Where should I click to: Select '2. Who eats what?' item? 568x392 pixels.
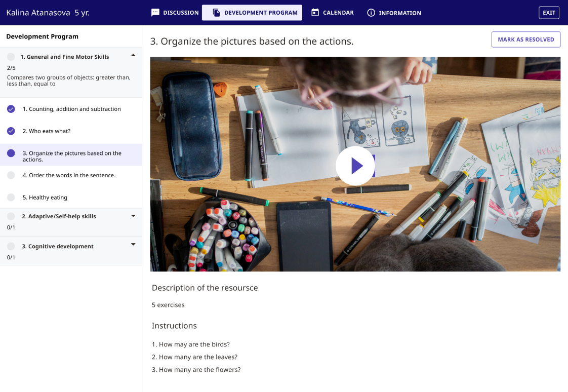71,131
